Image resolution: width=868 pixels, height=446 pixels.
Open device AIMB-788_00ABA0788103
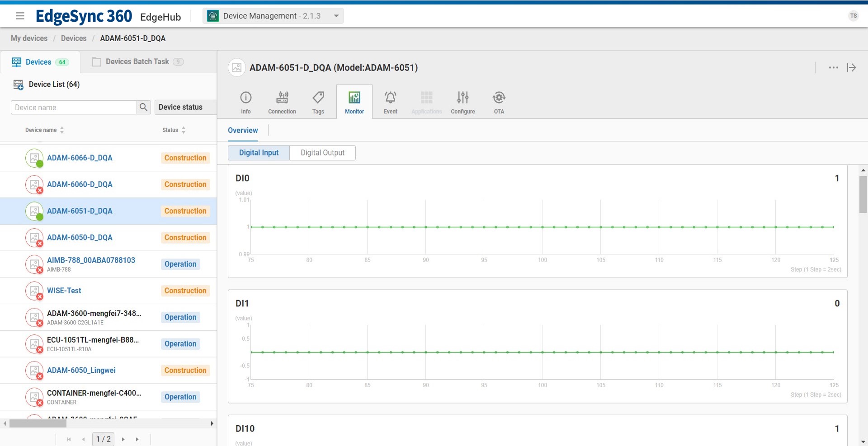click(91, 260)
